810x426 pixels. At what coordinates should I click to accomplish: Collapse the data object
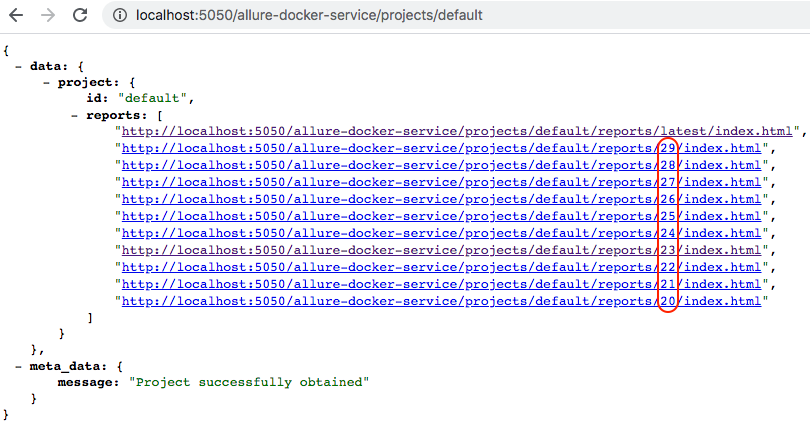pyautogui.click(x=19, y=67)
